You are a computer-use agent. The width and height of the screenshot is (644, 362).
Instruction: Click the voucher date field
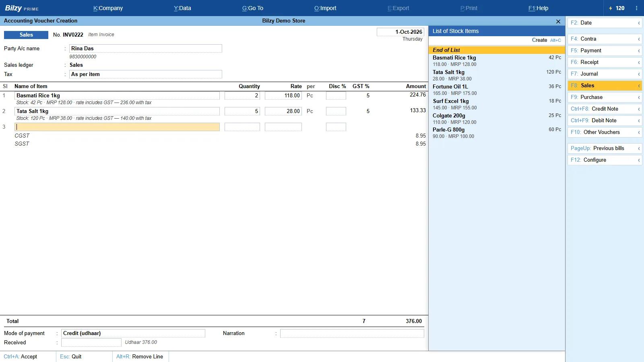tap(400, 32)
